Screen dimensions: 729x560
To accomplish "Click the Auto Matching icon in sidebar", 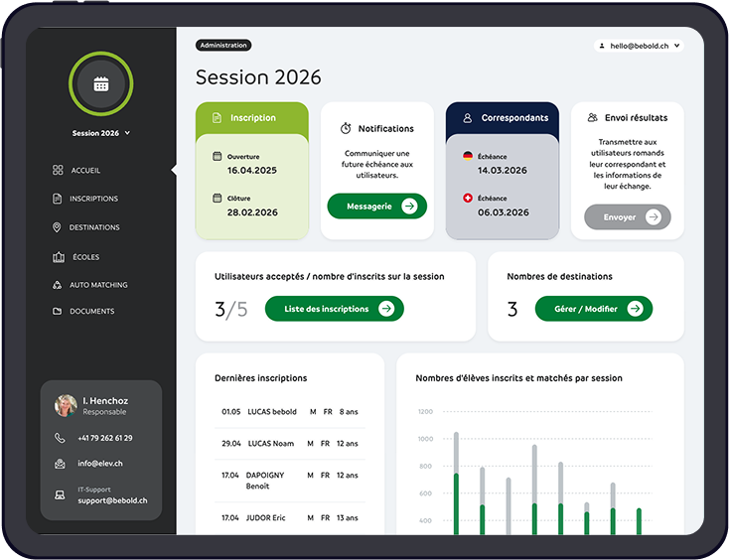I will point(58,285).
